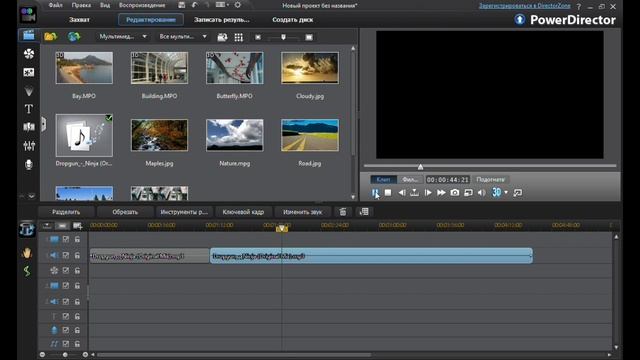Screen dimensions: 640x360
Task: Open the Мультимед... library content dropdown
Action: click(x=122, y=37)
